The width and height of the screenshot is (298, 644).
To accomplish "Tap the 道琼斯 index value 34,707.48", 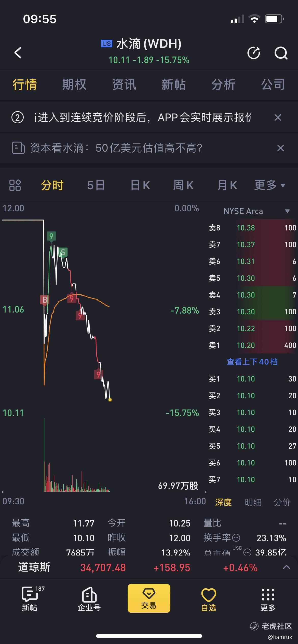I will tap(103, 567).
